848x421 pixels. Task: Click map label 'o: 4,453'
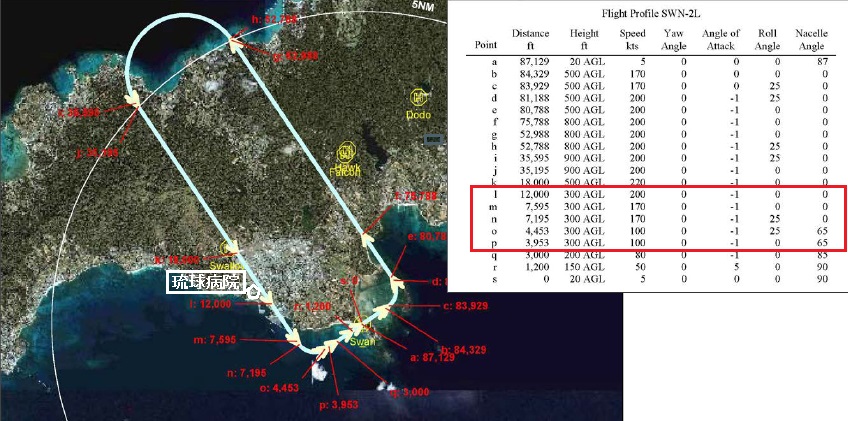tap(279, 388)
